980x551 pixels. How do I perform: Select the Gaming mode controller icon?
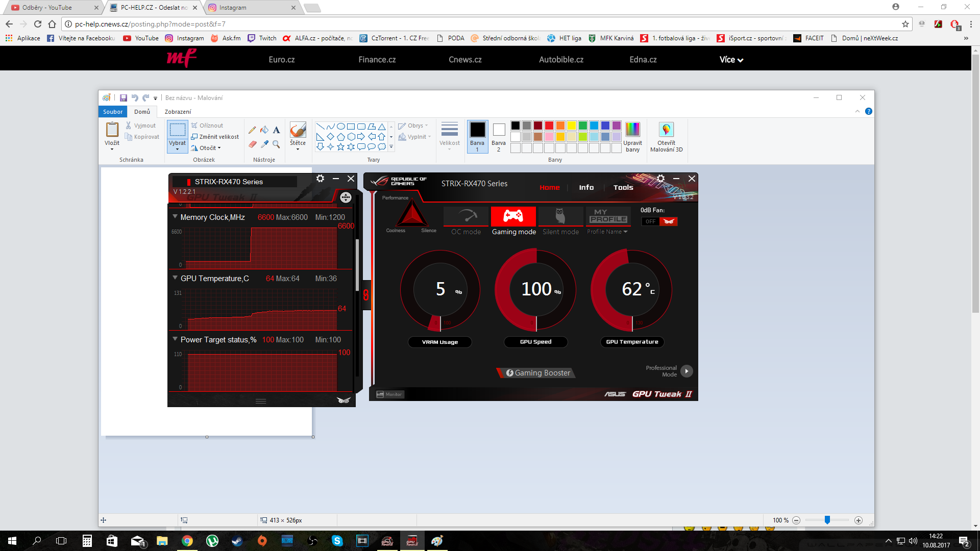tap(513, 216)
